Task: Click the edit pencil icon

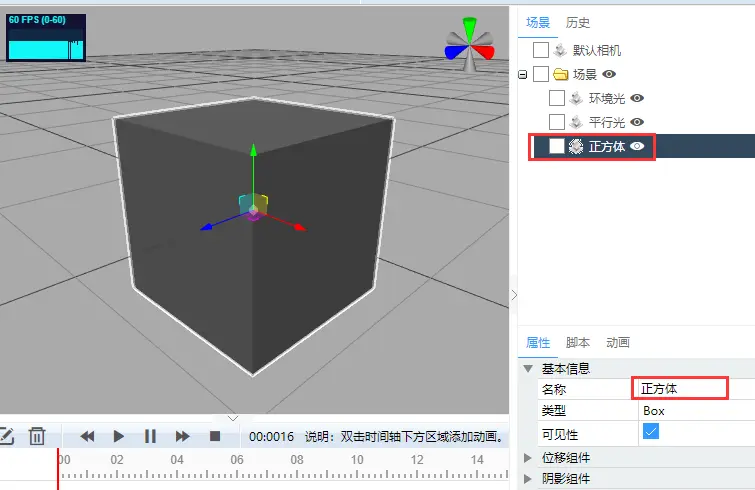Action: pyautogui.click(x=6, y=436)
